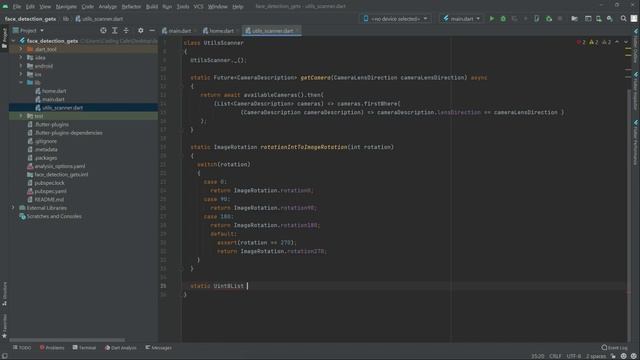Open the Dart Analysis tool window
Image resolution: width=640 pixels, height=360 pixels.
point(121,348)
